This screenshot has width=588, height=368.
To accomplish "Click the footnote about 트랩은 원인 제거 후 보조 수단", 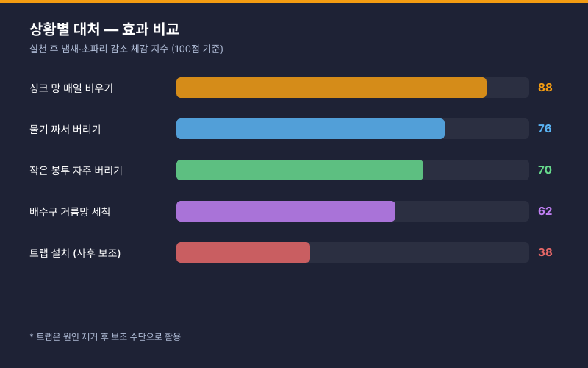I will [x=105, y=336].
